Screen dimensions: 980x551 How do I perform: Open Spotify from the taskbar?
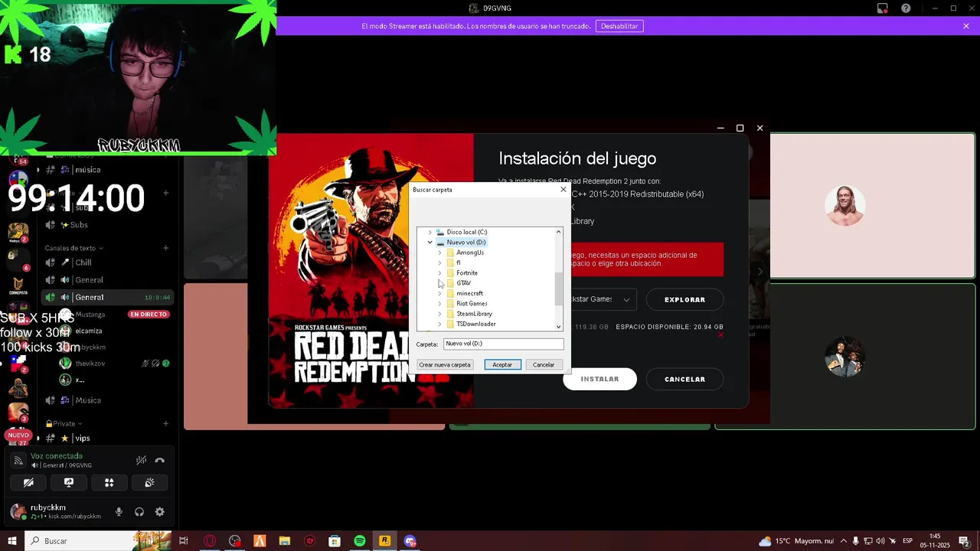[360, 541]
